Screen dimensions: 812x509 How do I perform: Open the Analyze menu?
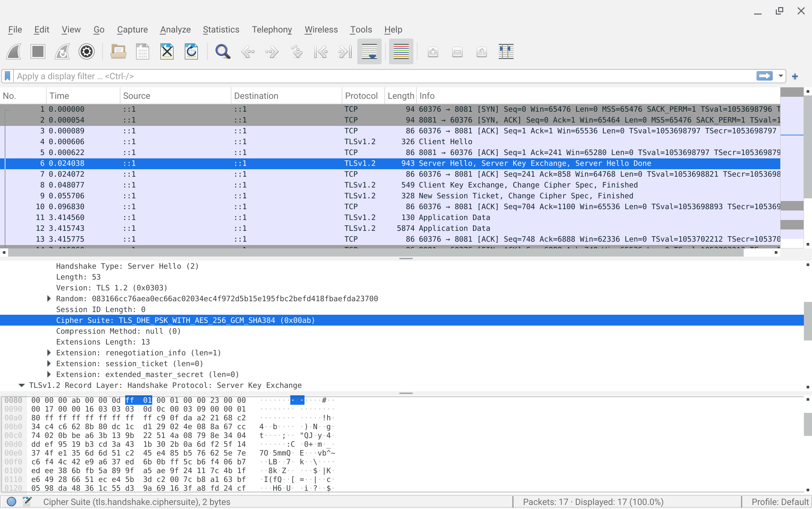click(175, 30)
